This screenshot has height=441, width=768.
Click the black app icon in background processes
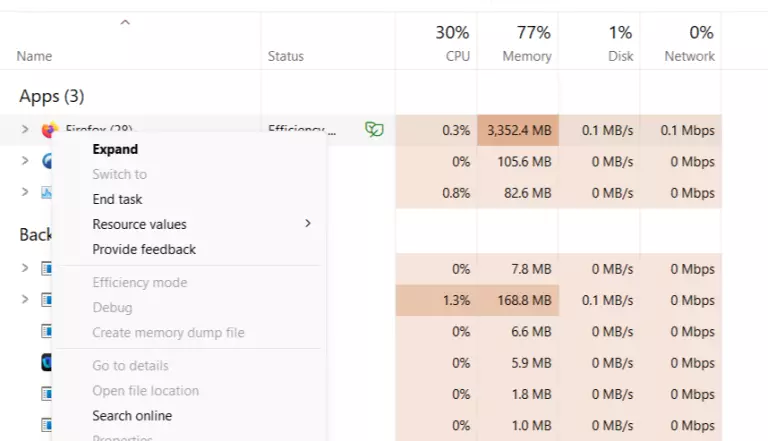pyautogui.click(x=46, y=363)
